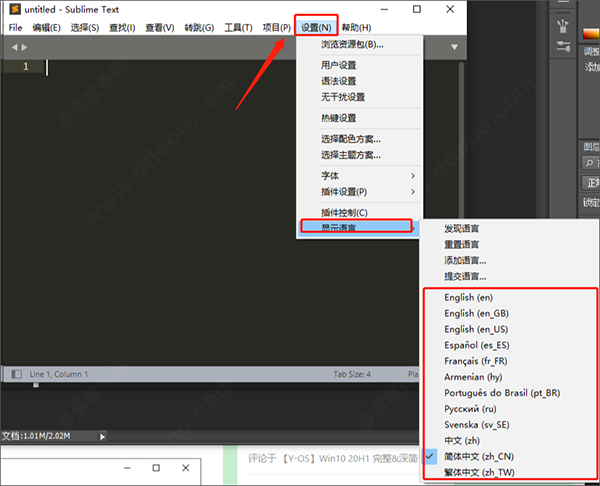Screen dimensions: 600x486
Task: Select 发现语言 in the submenu
Action: click(509, 228)
